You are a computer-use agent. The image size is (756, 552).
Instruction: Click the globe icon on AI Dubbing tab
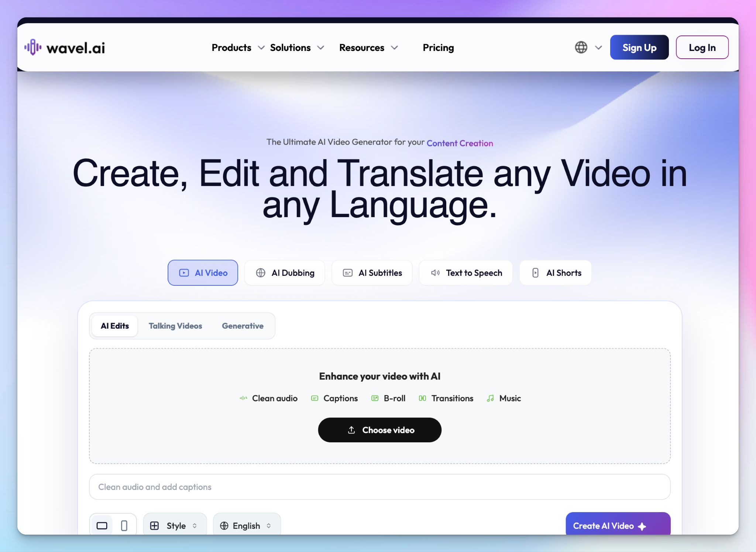261,273
